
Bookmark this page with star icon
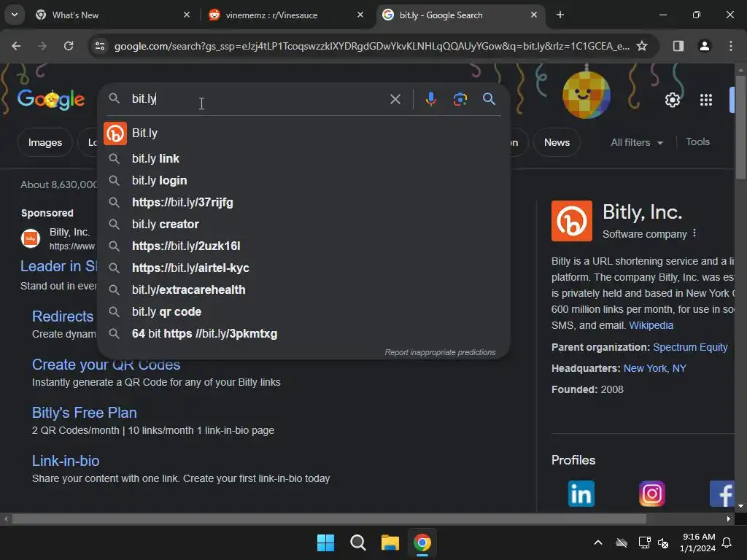click(642, 46)
